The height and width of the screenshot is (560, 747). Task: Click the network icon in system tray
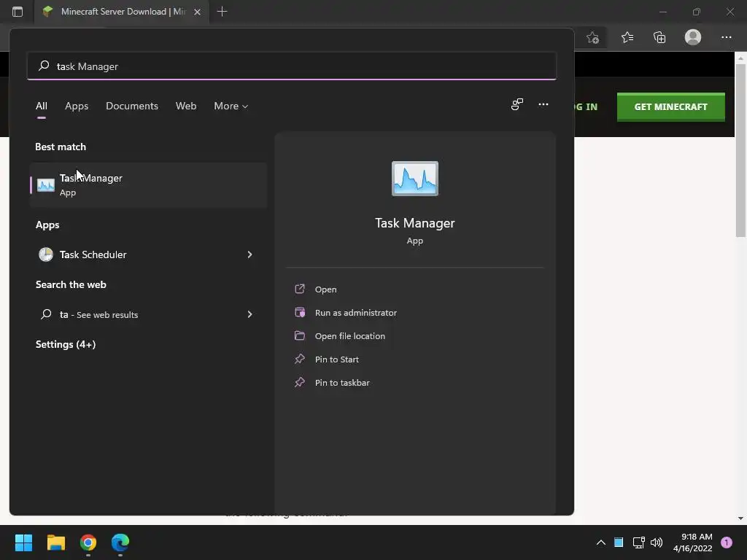tap(638, 542)
